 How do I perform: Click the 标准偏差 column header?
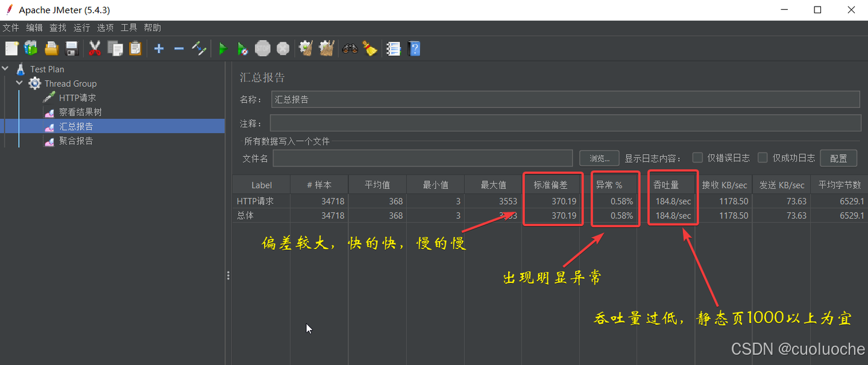551,185
